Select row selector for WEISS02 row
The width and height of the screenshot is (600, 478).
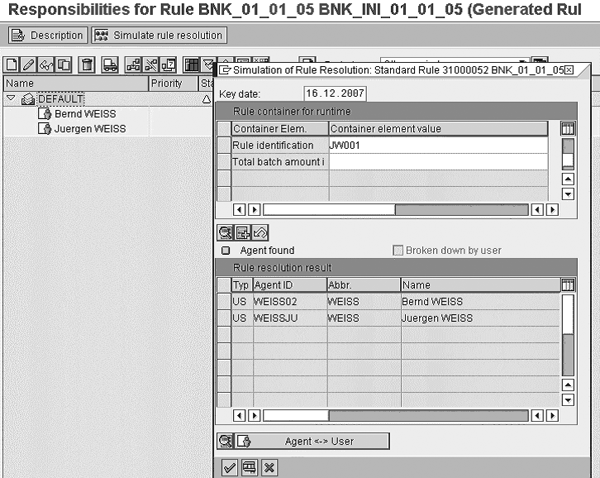[x=224, y=302]
